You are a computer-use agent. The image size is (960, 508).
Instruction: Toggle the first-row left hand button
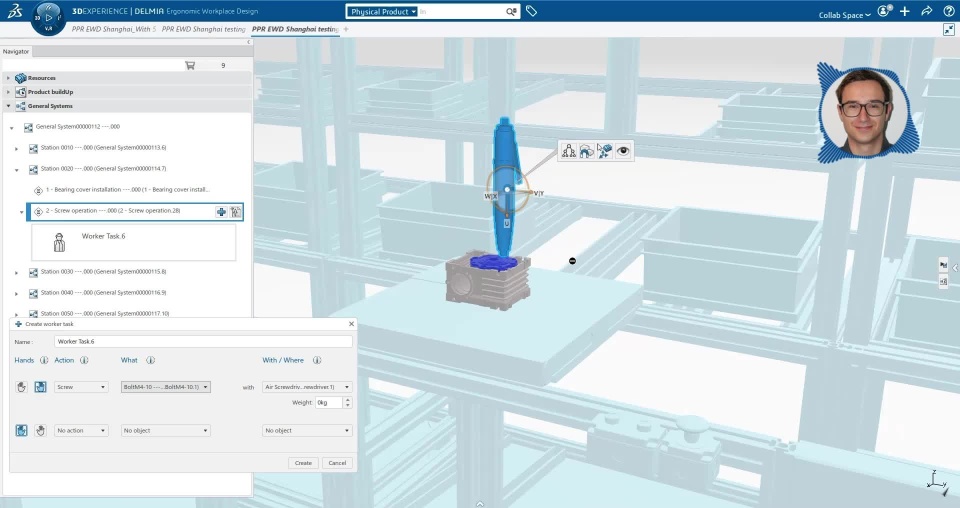22,387
